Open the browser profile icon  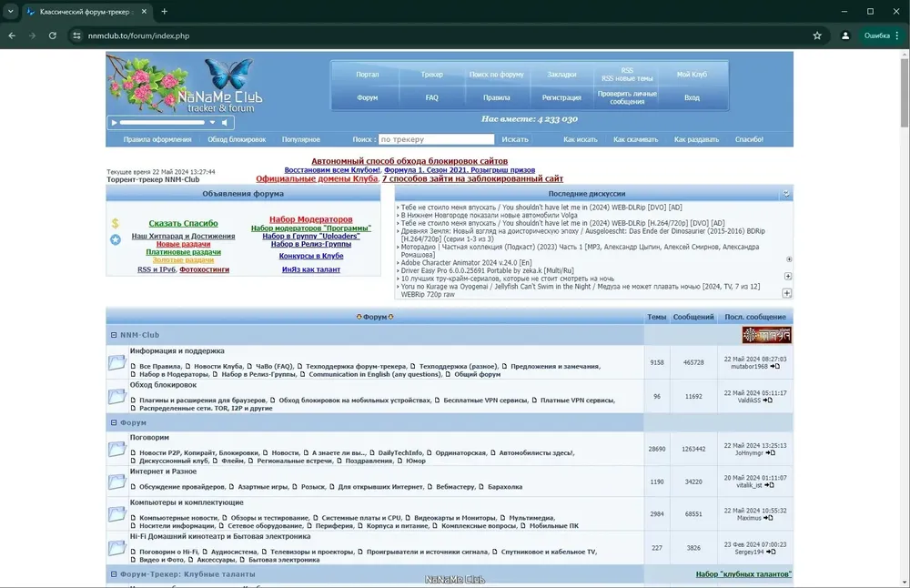[845, 35]
